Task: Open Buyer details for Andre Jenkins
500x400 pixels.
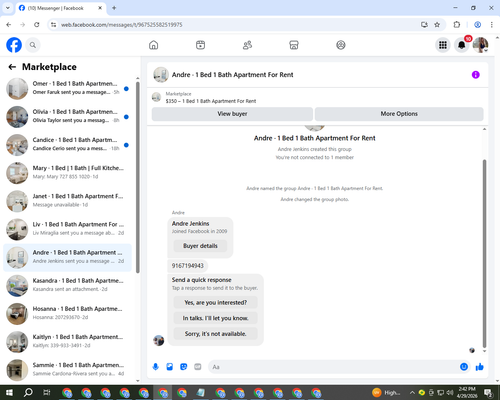Action: coord(200,246)
